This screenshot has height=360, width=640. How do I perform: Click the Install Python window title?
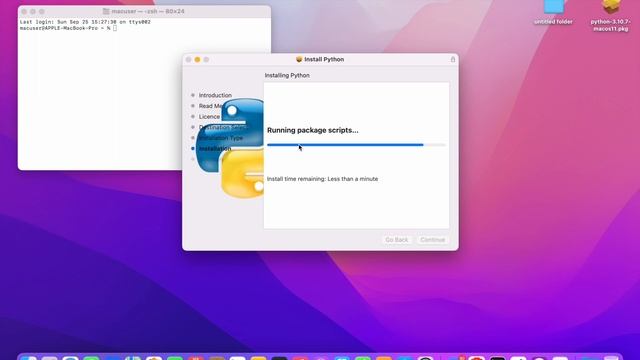(x=324, y=60)
